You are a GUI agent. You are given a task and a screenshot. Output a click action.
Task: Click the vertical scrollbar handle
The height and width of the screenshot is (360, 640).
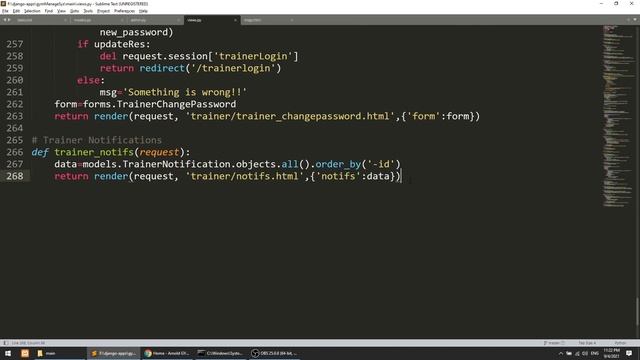pyautogui.click(x=637, y=311)
